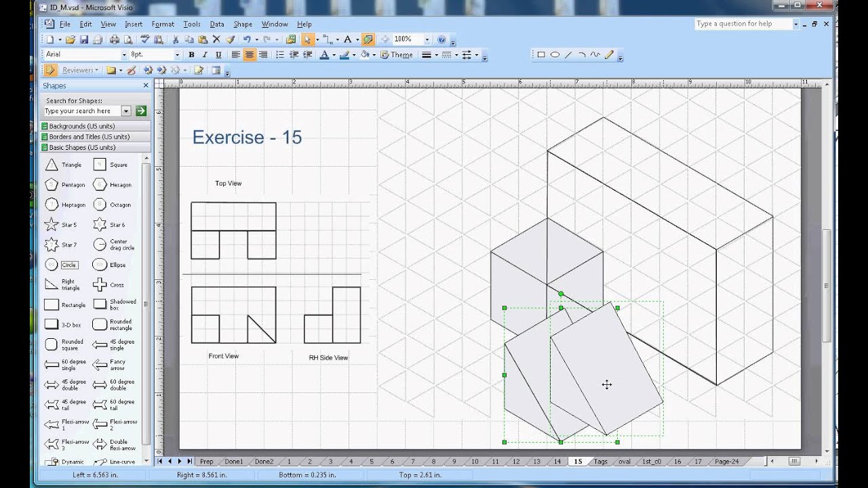
Task: Open the File menu
Action: click(64, 24)
